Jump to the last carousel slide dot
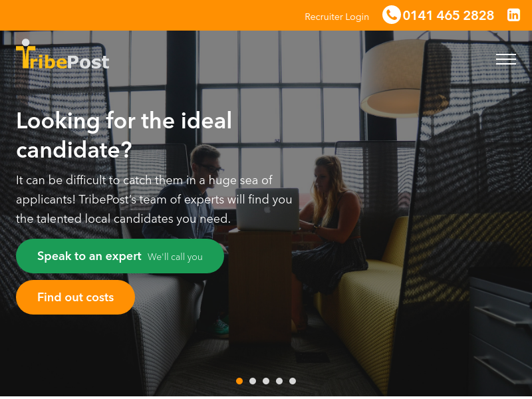 click(293, 381)
